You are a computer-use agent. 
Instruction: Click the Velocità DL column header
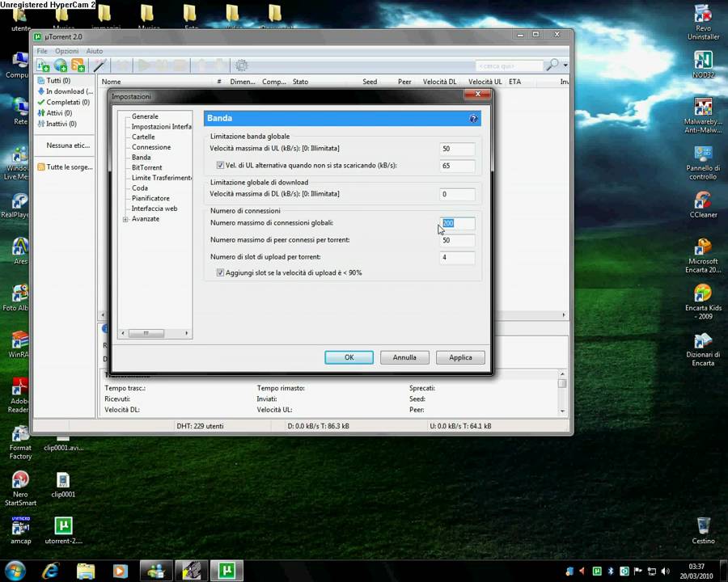(x=439, y=82)
